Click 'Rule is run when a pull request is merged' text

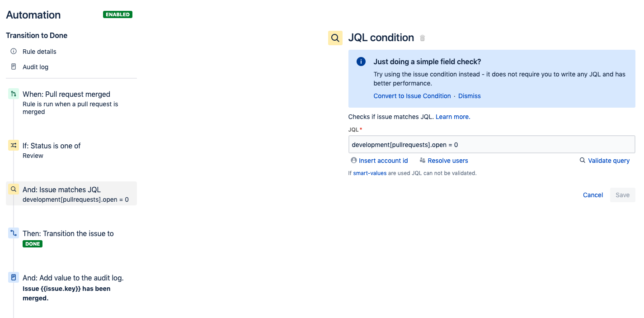[x=71, y=108]
